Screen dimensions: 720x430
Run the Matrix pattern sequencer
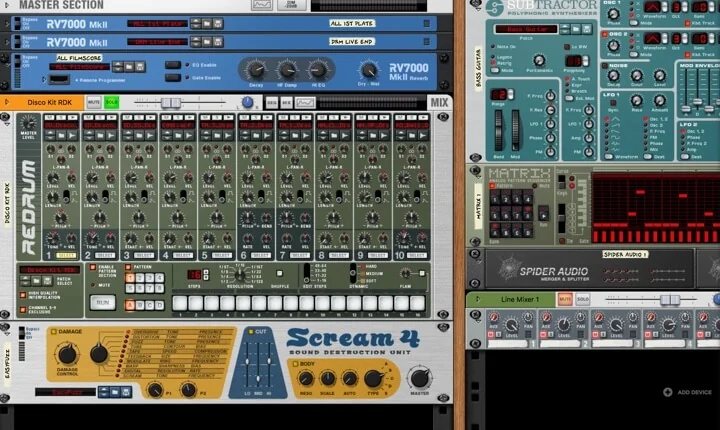pos(543,215)
